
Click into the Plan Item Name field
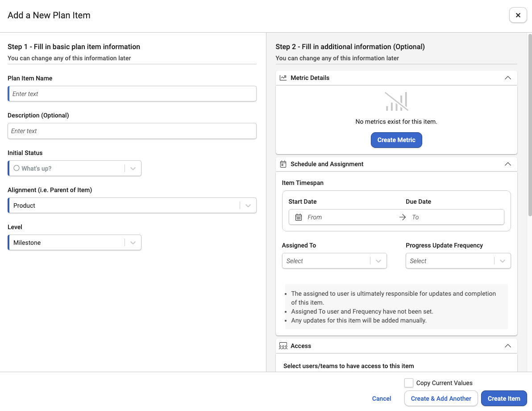pos(132,94)
